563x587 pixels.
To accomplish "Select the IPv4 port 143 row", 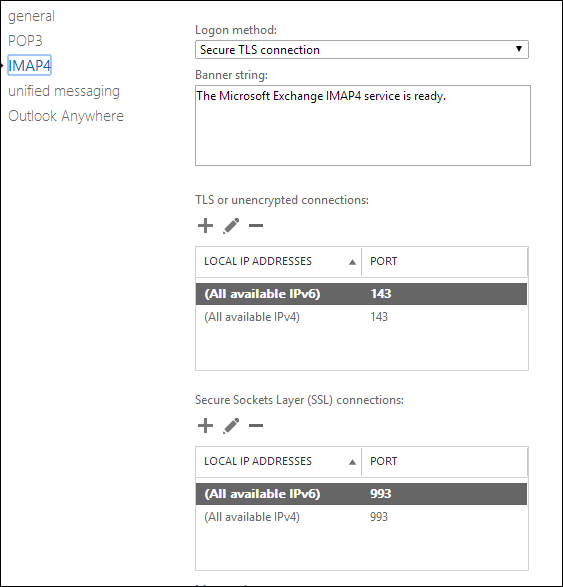I will click(361, 317).
